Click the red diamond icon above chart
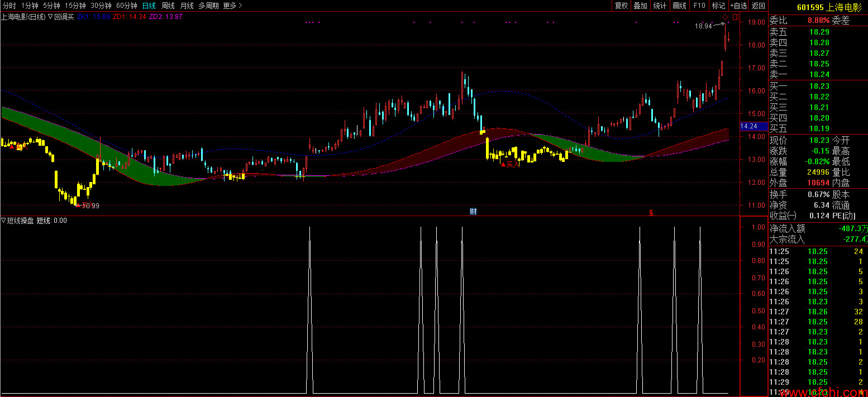The width and height of the screenshot is (868, 397). 725,18
